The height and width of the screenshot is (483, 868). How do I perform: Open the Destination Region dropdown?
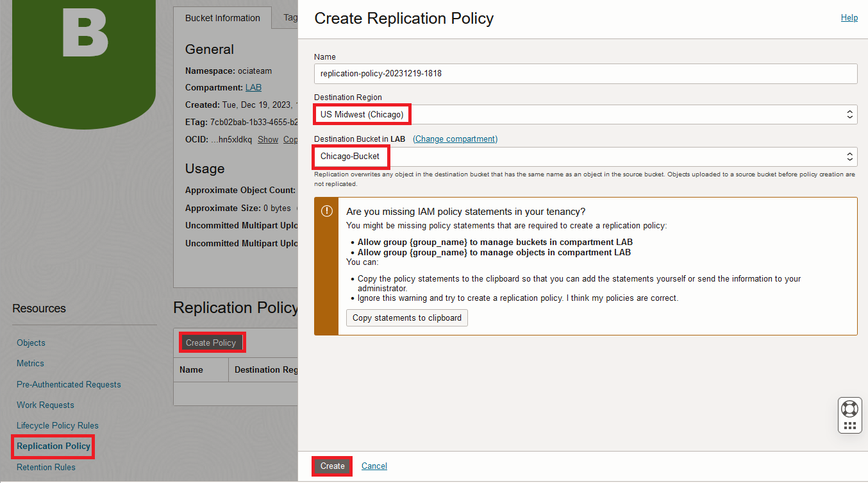(585, 115)
